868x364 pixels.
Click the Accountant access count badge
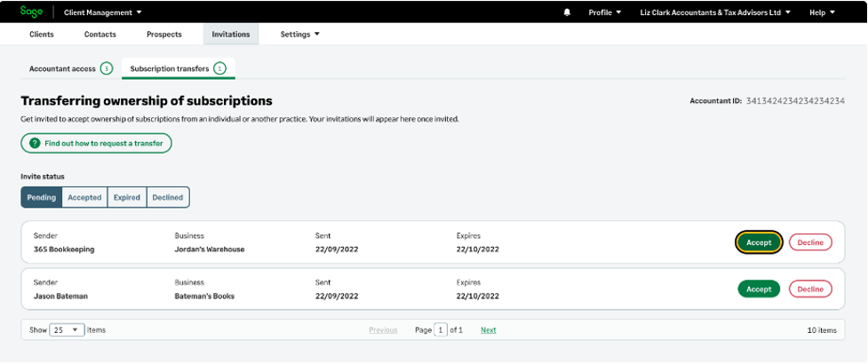point(107,68)
